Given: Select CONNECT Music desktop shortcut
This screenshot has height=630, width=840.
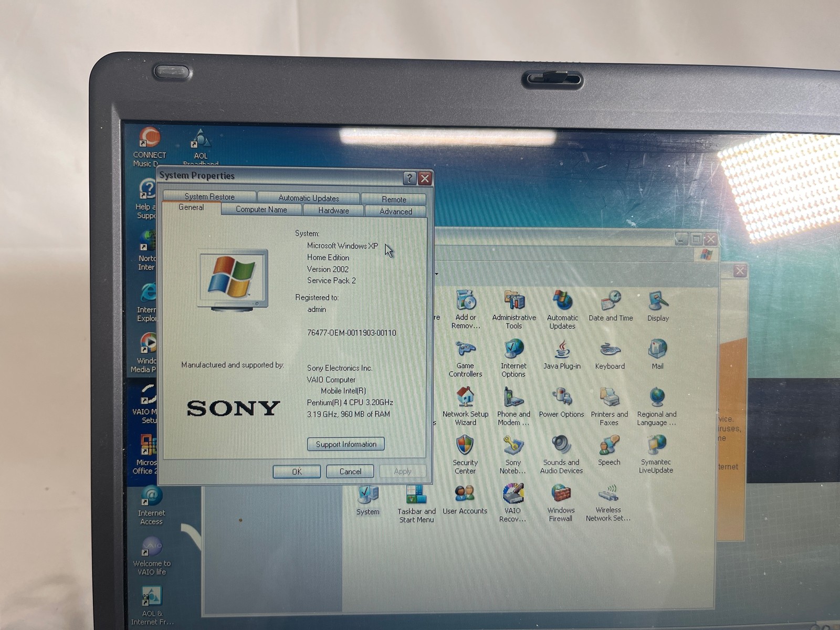Looking at the screenshot, I should (149, 146).
